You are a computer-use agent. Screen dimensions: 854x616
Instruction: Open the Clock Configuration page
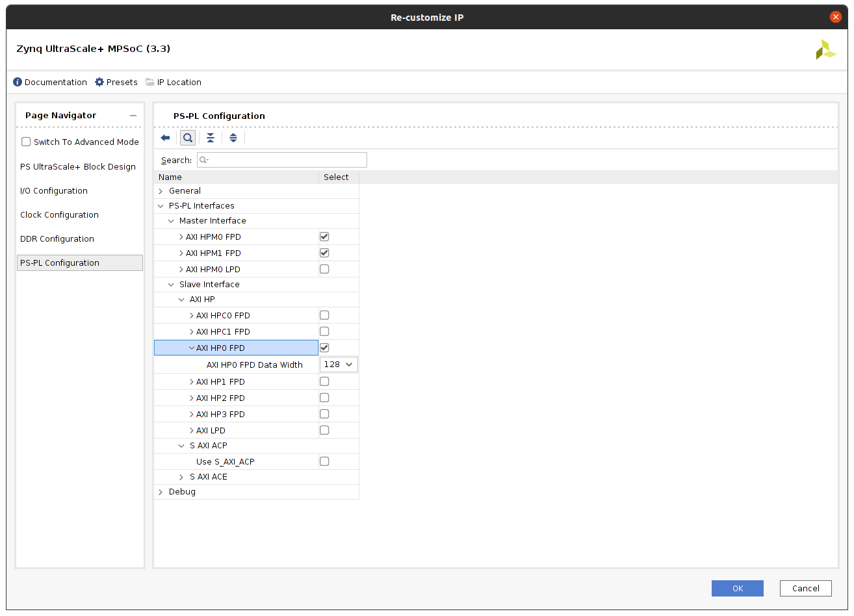(x=59, y=214)
